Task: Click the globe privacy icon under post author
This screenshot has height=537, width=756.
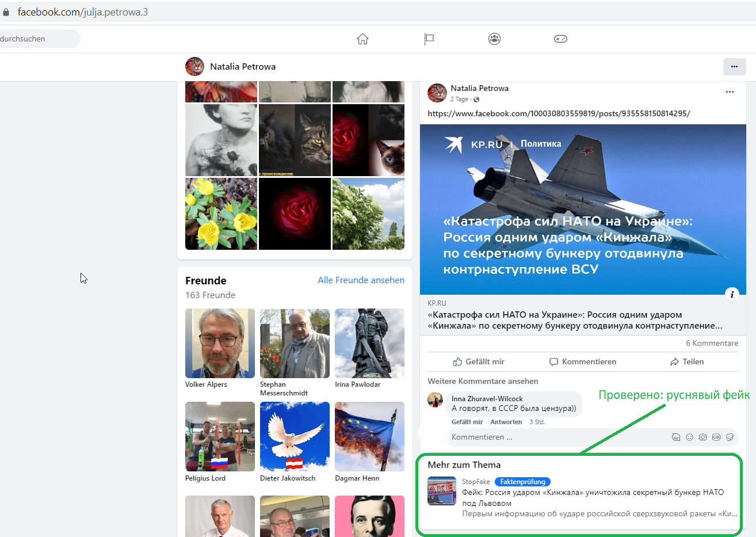Action: coord(476,100)
